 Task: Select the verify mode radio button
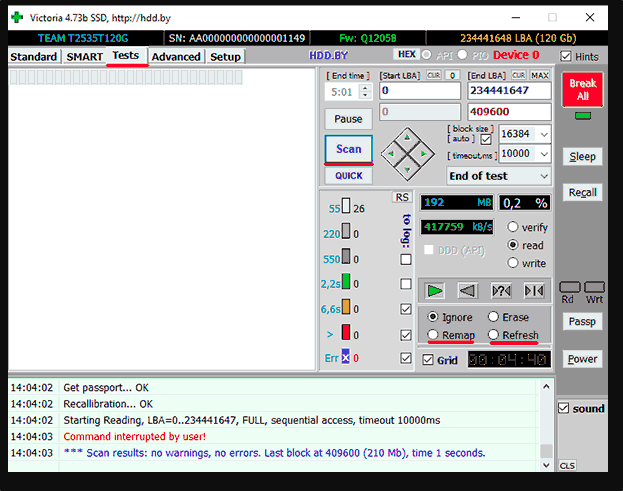coord(513,227)
